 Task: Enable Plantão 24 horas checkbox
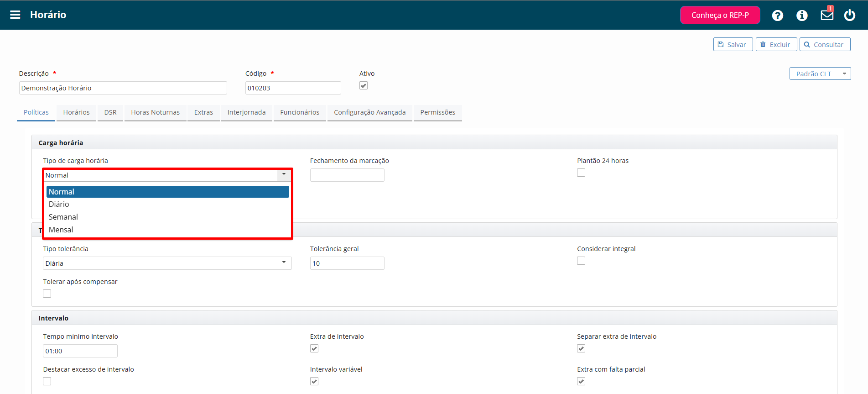click(581, 173)
